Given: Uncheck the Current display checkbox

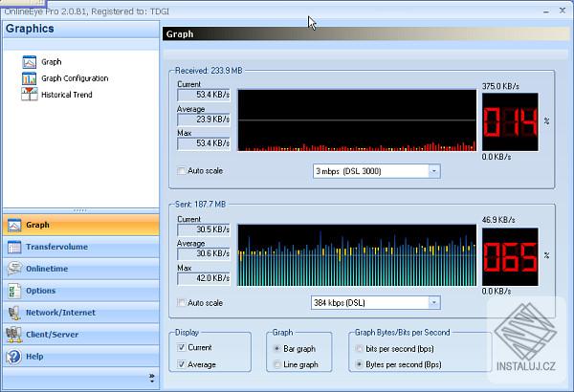Looking at the screenshot, I should click(183, 348).
